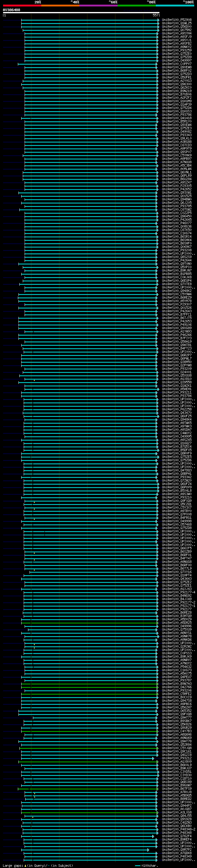Select hit label UniRef100_P48349

pos(176,856)
